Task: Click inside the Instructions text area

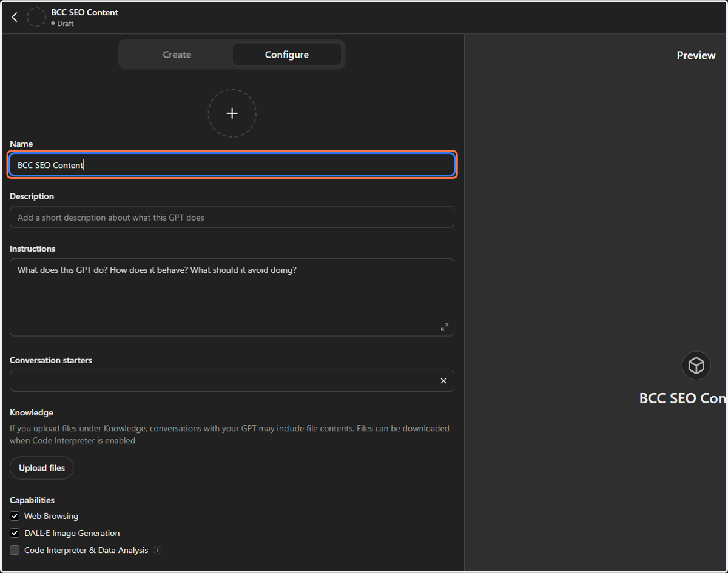Action: (x=232, y=297)
